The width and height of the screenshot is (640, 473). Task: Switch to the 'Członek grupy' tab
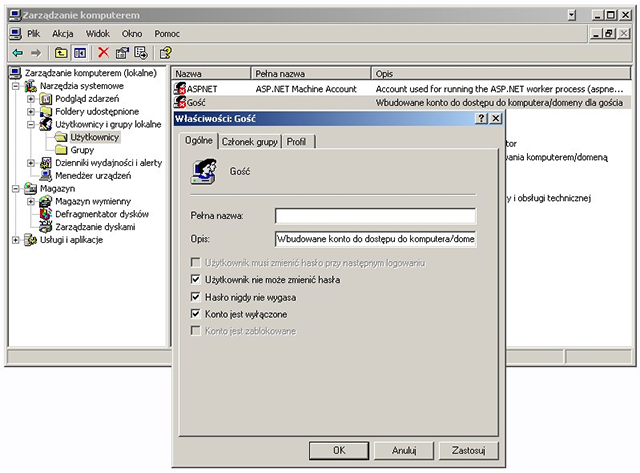(249, 142)
